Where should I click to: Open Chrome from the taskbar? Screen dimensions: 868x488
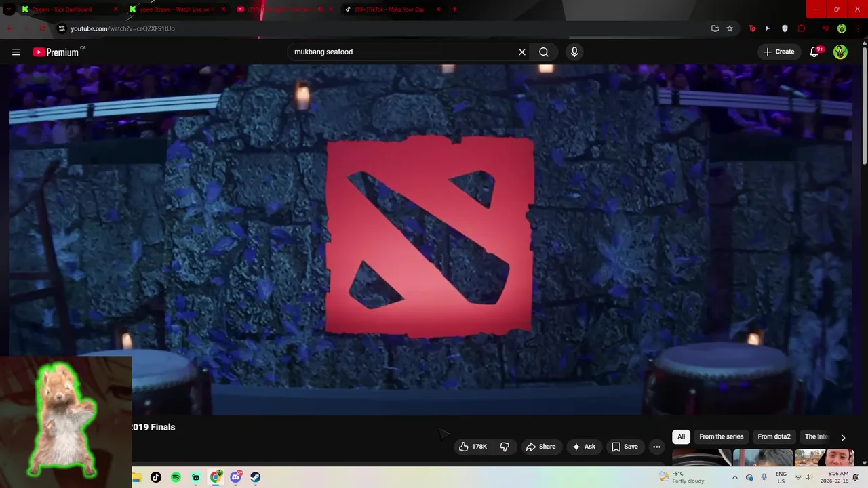tap(216, 477)
